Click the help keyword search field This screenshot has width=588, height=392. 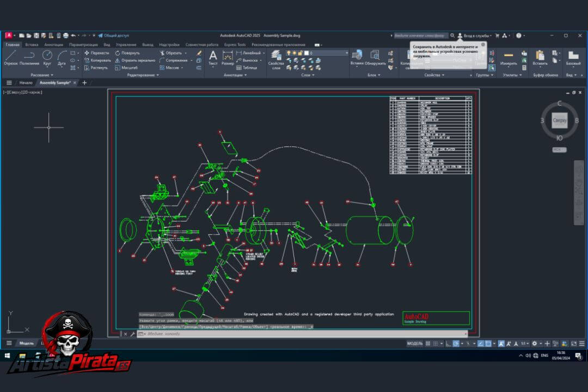[x=420, y=35]
